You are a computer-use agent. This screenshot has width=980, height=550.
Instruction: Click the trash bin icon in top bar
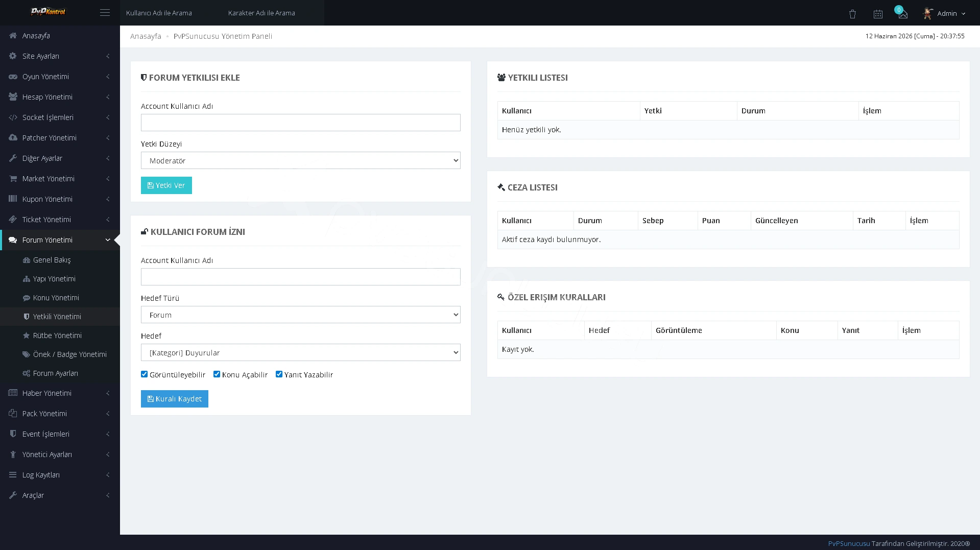(852, 14)
